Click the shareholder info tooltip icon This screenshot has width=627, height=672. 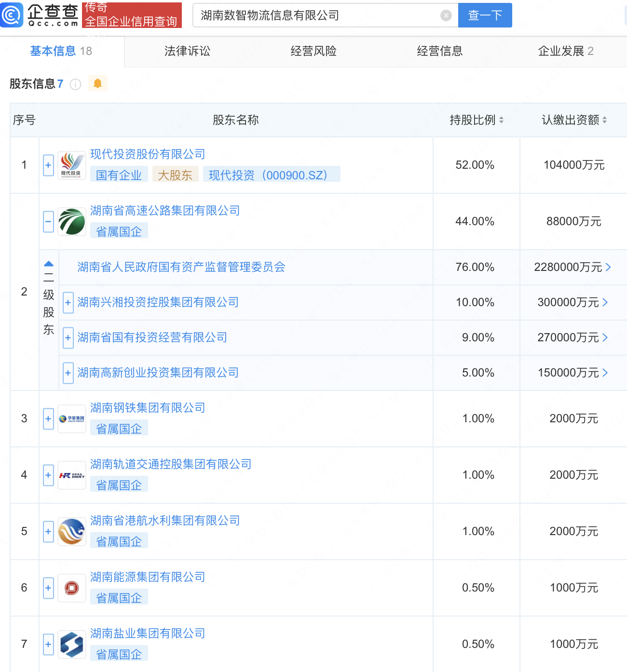point(75,84)
